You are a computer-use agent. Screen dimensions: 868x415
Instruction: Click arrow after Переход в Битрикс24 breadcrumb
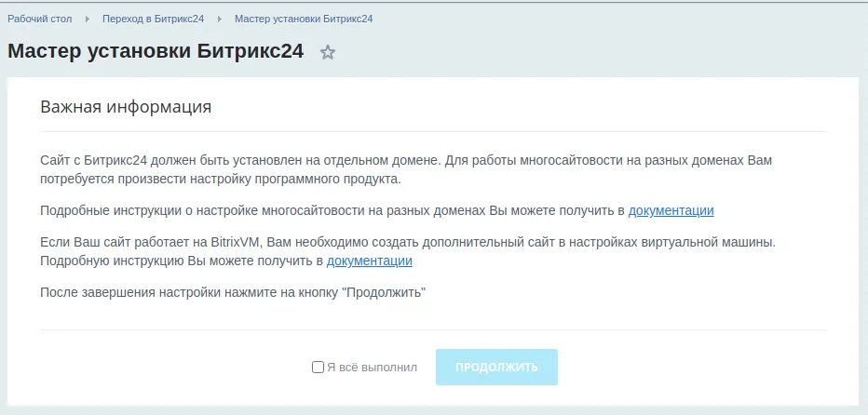pyautogui.click(x=219, y=19)
